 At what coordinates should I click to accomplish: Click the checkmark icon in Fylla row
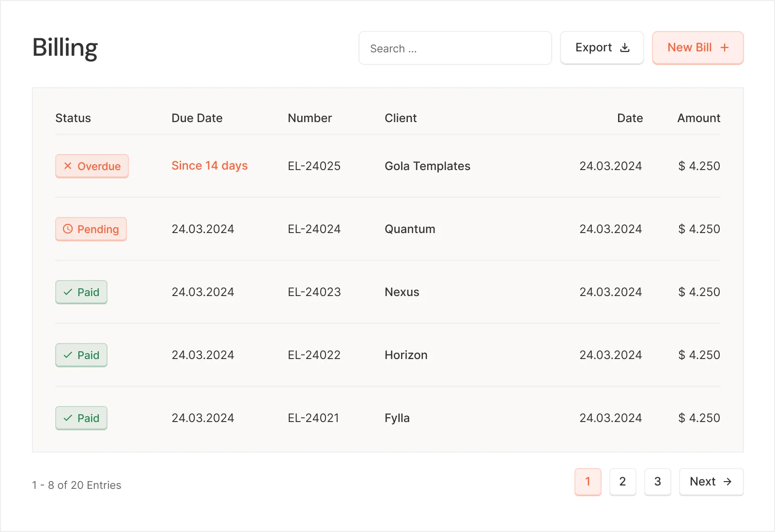[68, 418]
